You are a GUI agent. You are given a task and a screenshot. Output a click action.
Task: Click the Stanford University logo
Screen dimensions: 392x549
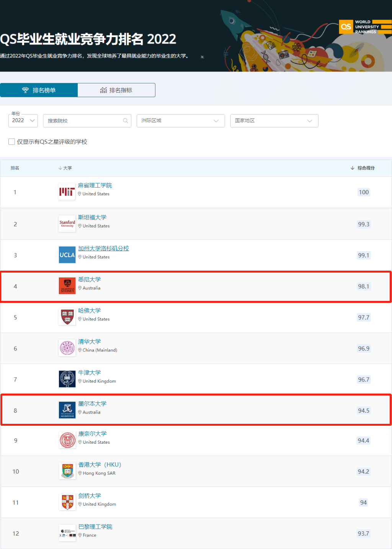tap(67, 224)
